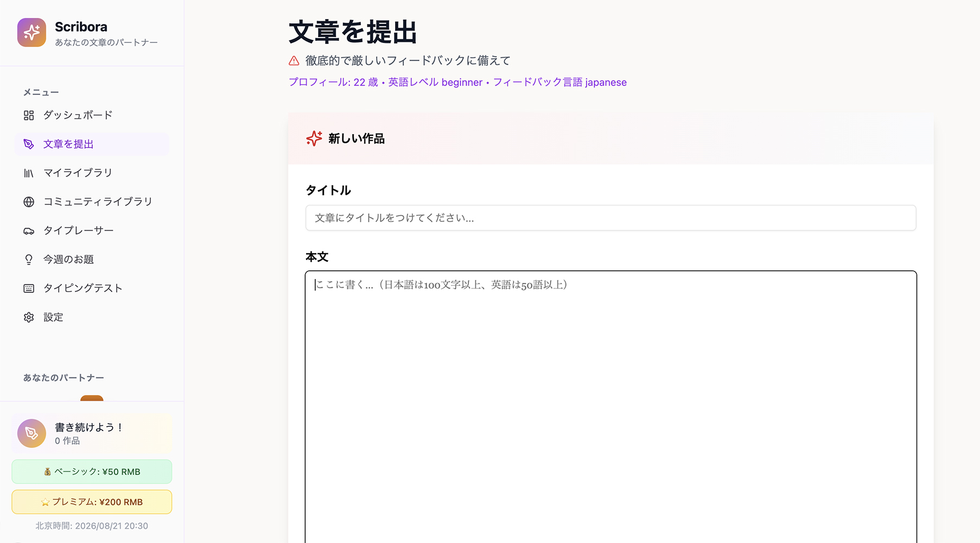This screenshot has height=543, width=980.
Task: Click inside the 本文 text area
Action: tap(610, 407)
